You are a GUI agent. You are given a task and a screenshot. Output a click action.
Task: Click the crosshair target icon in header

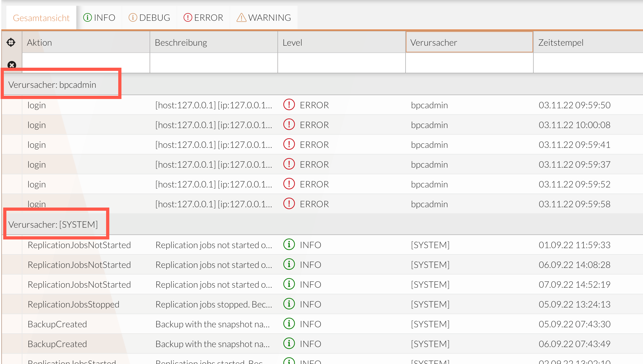click(11, 42)
